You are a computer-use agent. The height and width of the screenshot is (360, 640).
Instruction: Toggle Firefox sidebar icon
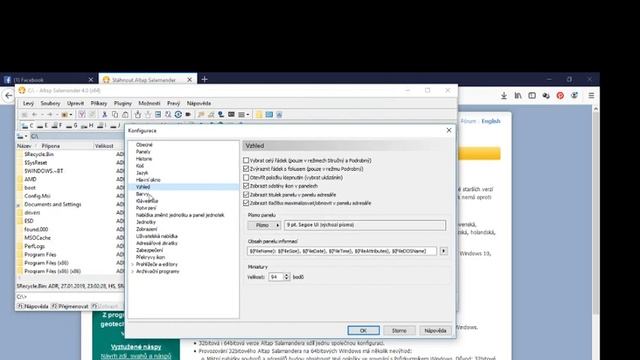pos(532,96)
